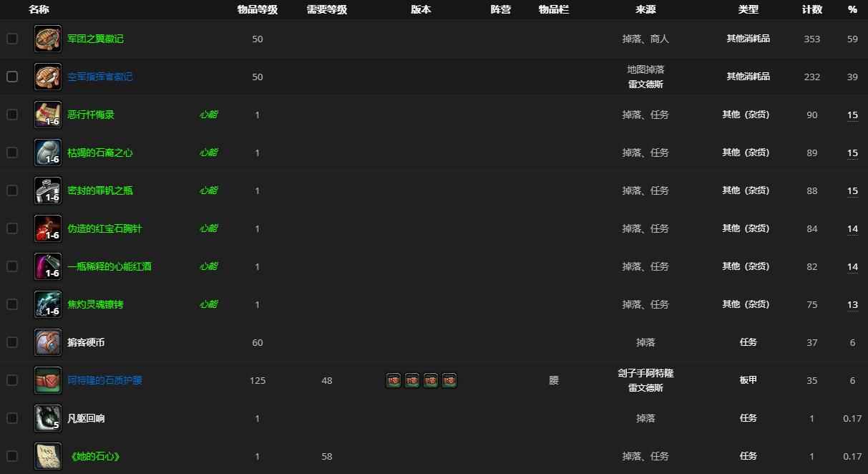Open the 一瓶稀释的心能红酒 item link
The height and width of the screenshot is (474, 868).
109,266
